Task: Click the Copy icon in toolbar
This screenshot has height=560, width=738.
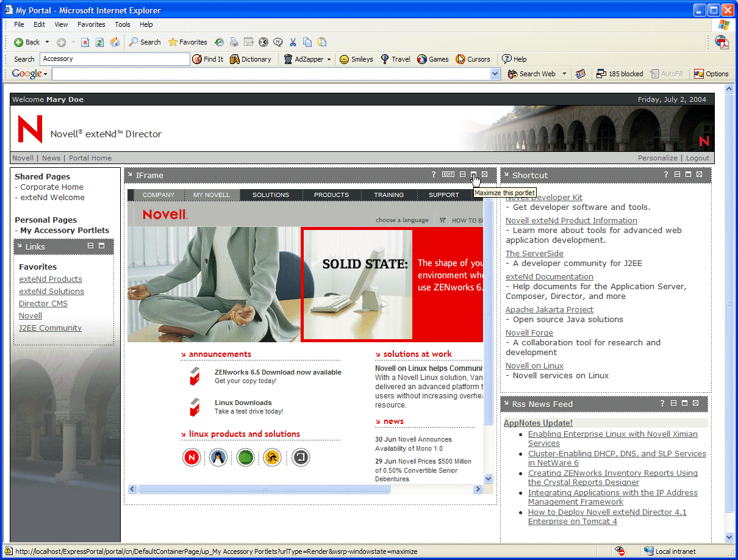Action: [307, 42]
